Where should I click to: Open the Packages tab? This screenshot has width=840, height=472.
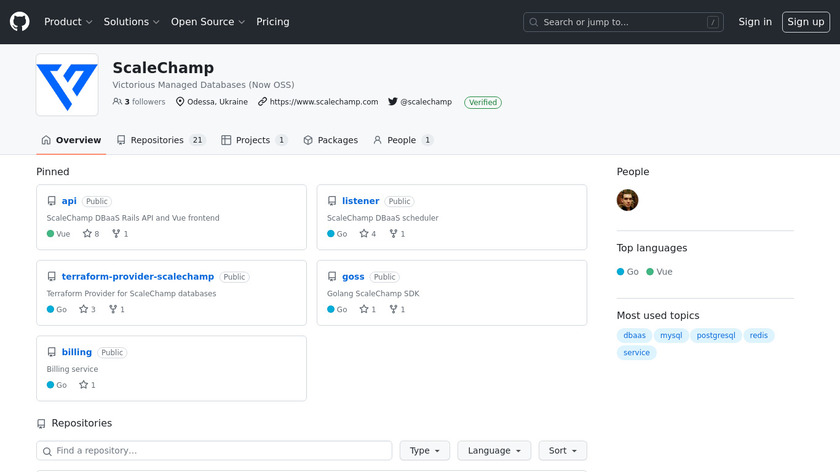(x=330, y=140)
